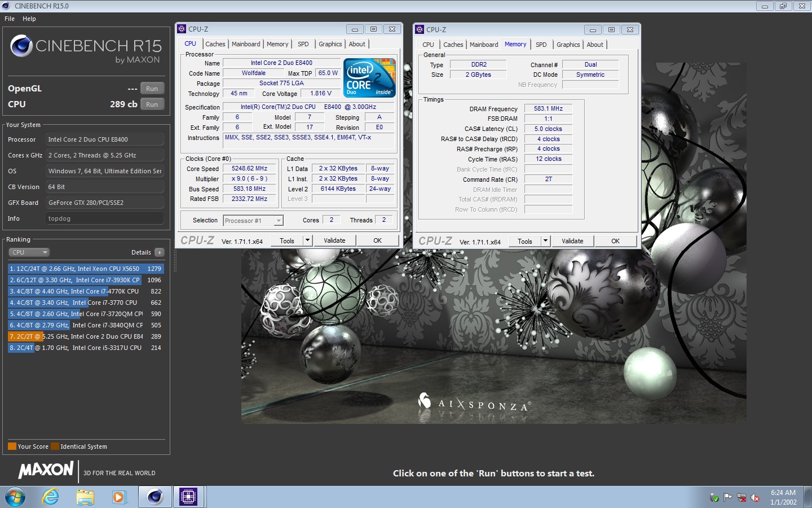The width and height of the screenshot is (812, 508).
Task: Open the CPU ranking dropdown
Action: [29, 252]
